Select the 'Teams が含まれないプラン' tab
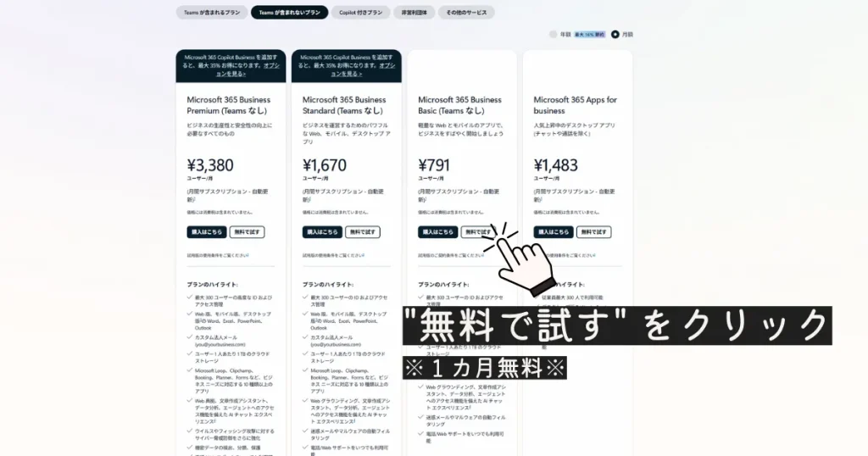The width and height of the screenshot is (868, 456). (289, 13)
